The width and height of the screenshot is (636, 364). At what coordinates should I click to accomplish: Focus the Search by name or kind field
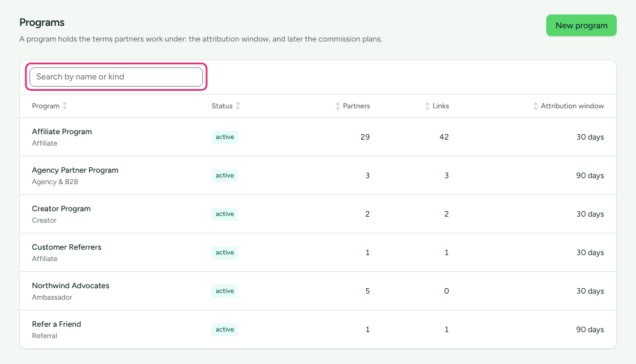[116, 76]
